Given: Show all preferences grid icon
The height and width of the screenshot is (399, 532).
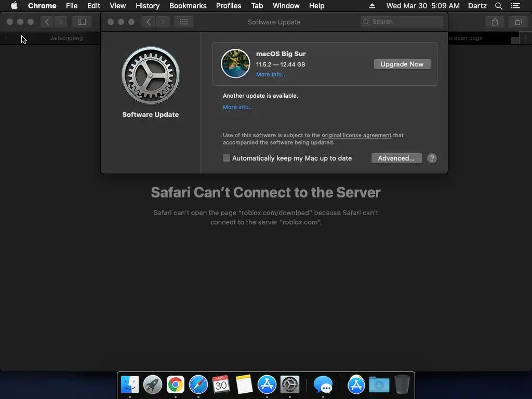Looking at the screenshot, I should [184, 22].
